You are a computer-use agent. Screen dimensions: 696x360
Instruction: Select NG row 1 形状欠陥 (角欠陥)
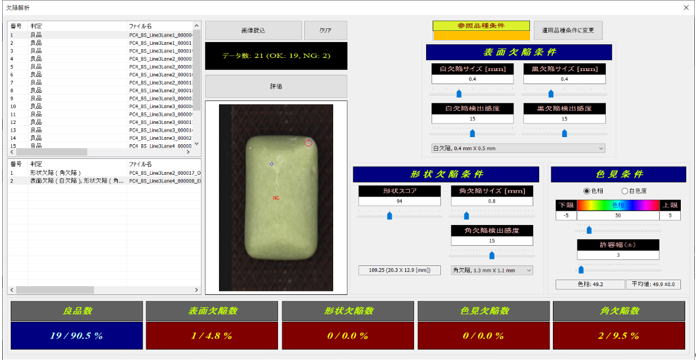pyautogui.click(x=105, y=173)
